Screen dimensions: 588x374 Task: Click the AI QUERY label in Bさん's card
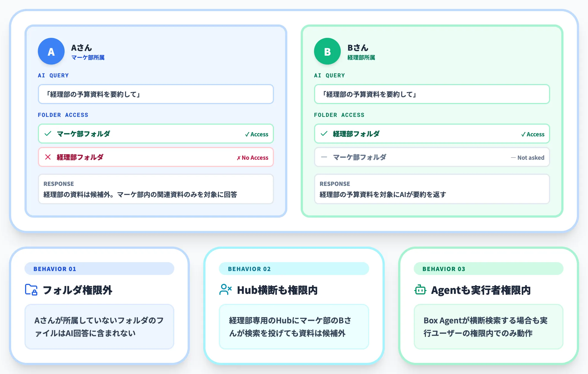[329, 75]
